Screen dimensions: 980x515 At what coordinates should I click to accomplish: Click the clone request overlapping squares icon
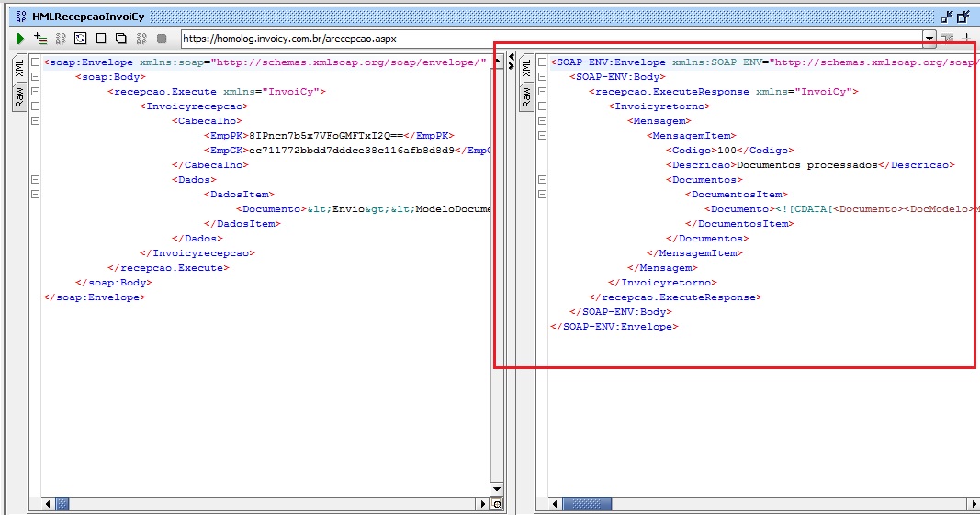[121, 39]
